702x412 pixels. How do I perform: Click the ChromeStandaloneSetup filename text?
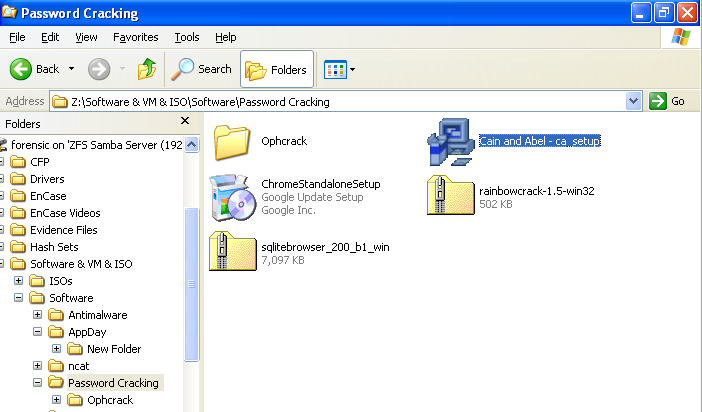[x=321, y=184]
